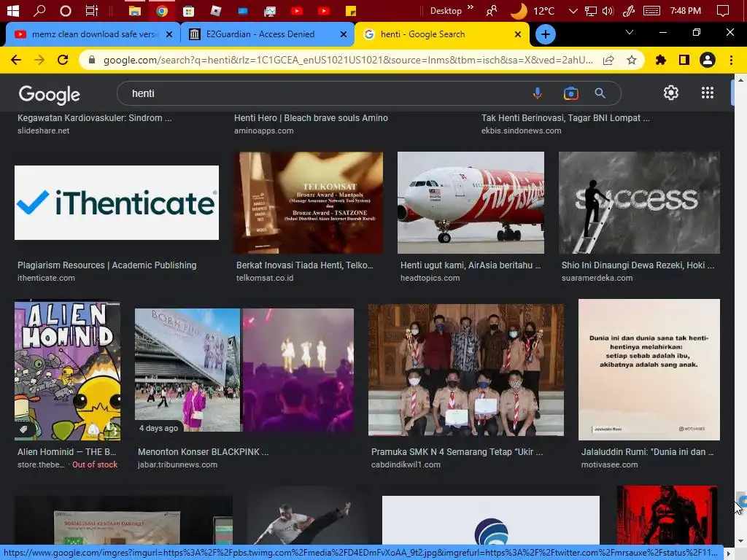Switch to the memz clean download tab
Screen dimensions: 747x560
coord(93,34)
